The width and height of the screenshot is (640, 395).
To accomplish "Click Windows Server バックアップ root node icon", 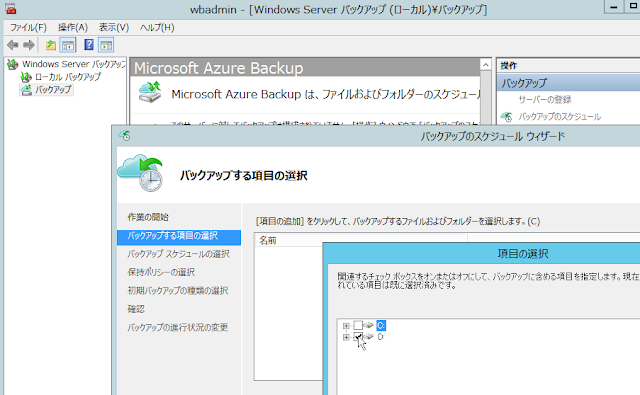I will click(x=13, y=64).
